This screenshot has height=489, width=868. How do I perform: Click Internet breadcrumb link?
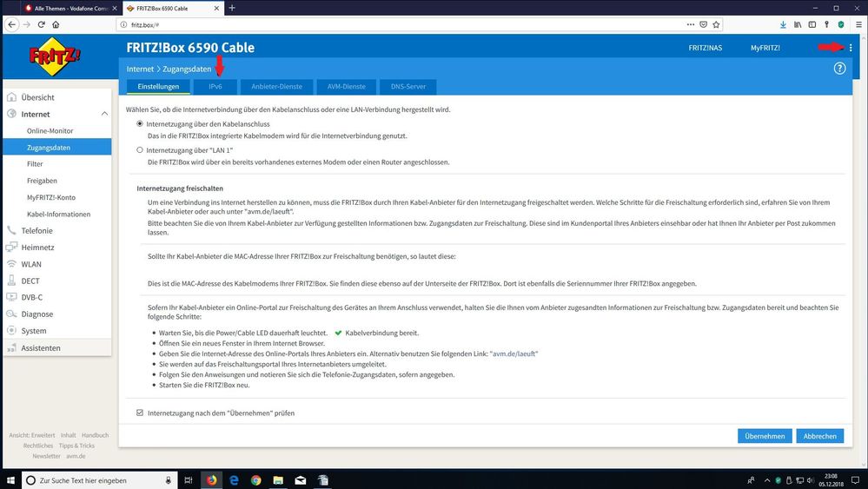click(x=140, y=69)
